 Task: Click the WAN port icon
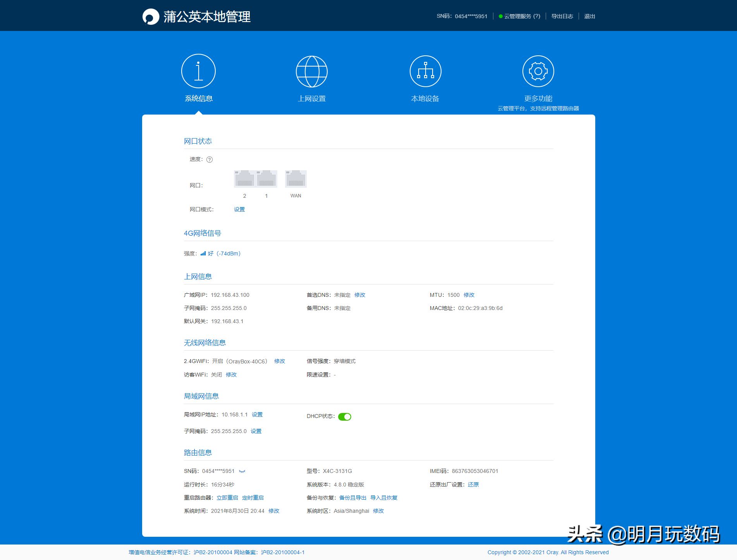pyautogui.click(x=295, y=179)
